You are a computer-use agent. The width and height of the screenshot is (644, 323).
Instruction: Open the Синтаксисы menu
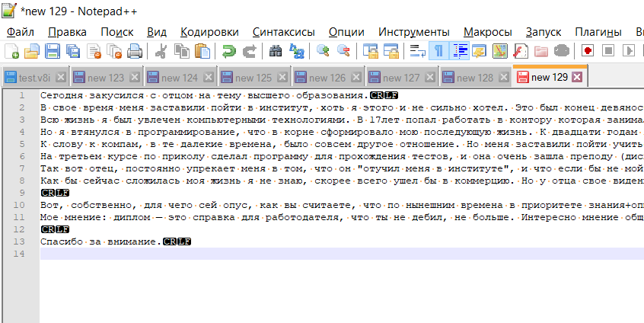point(284,32)
